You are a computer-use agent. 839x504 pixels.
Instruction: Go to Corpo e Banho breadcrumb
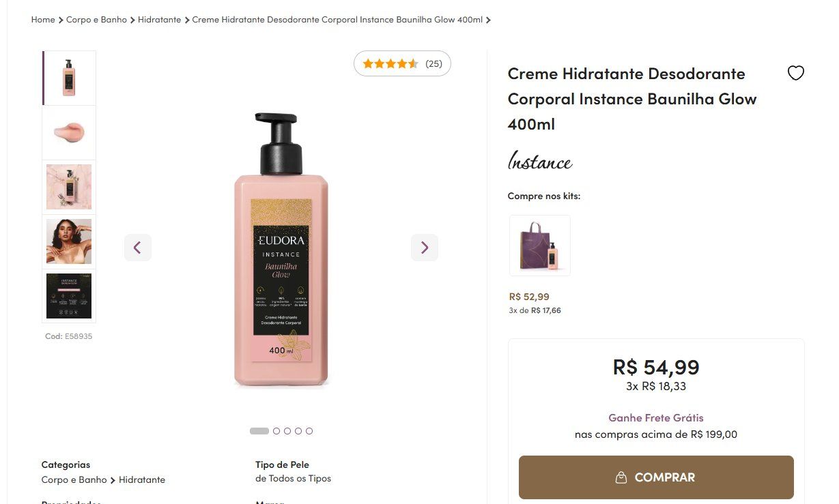[96, 20]
